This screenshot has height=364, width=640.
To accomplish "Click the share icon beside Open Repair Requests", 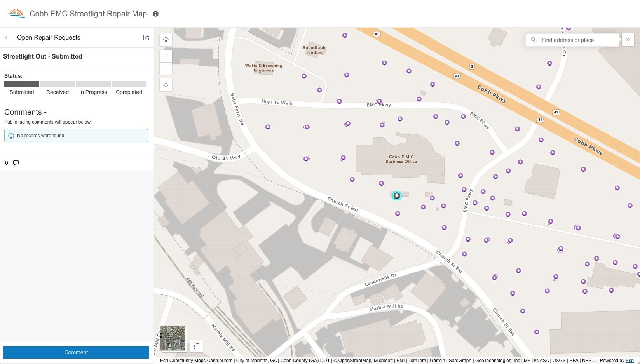I will click(146, 38).
